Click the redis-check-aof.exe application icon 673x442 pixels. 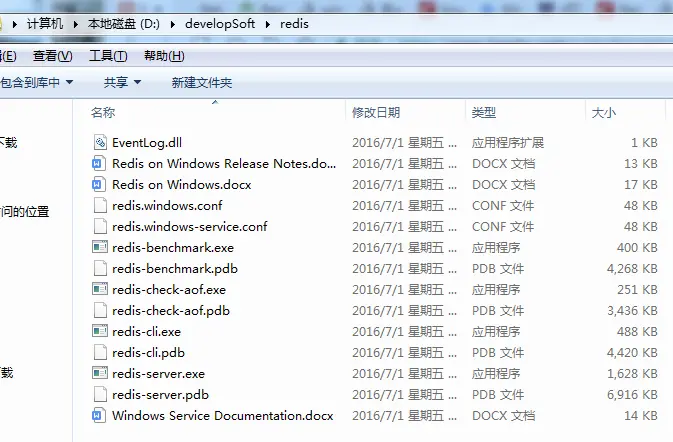click(100, 290)
